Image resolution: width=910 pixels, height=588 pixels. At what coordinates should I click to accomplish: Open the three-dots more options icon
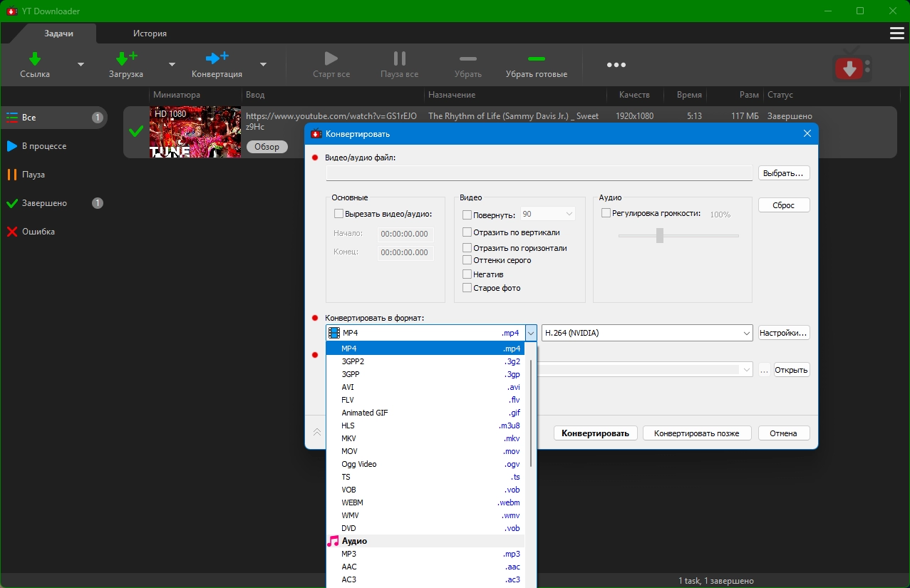coord(616,65)
